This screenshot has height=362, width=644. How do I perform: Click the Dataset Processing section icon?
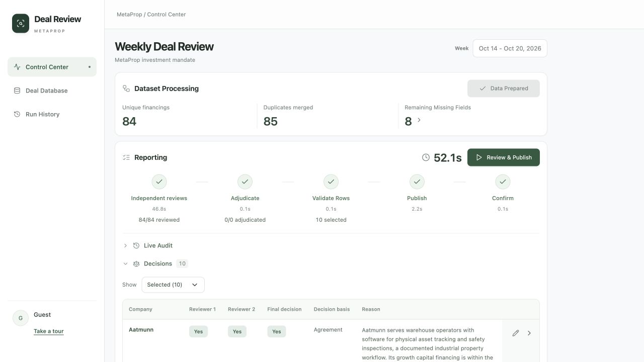point(126,88)
